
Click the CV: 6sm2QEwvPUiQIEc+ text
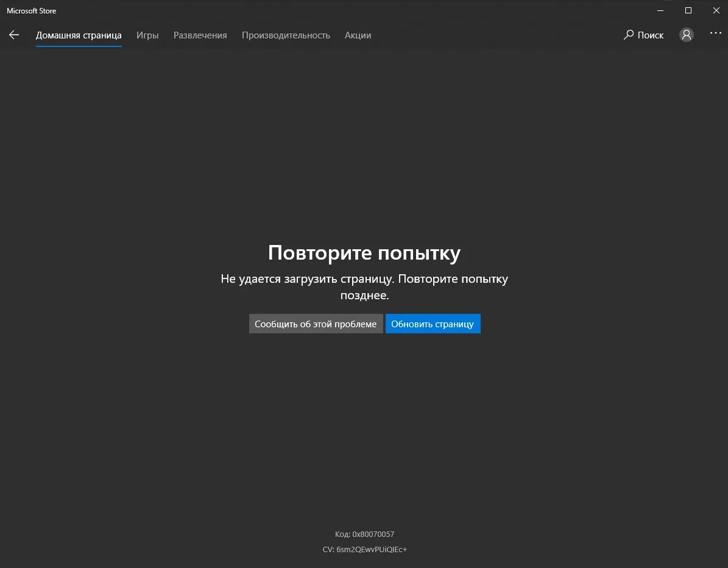click(364, 550)
